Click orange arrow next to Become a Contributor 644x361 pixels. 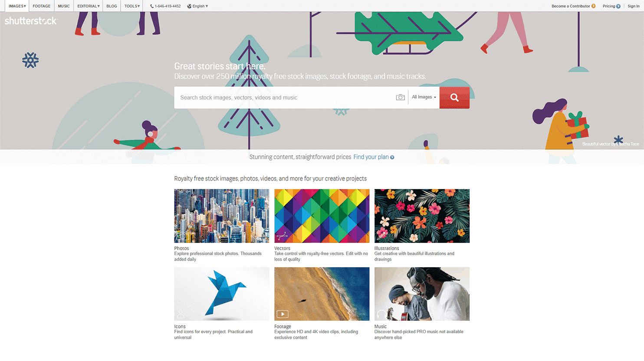pos(593,6)
